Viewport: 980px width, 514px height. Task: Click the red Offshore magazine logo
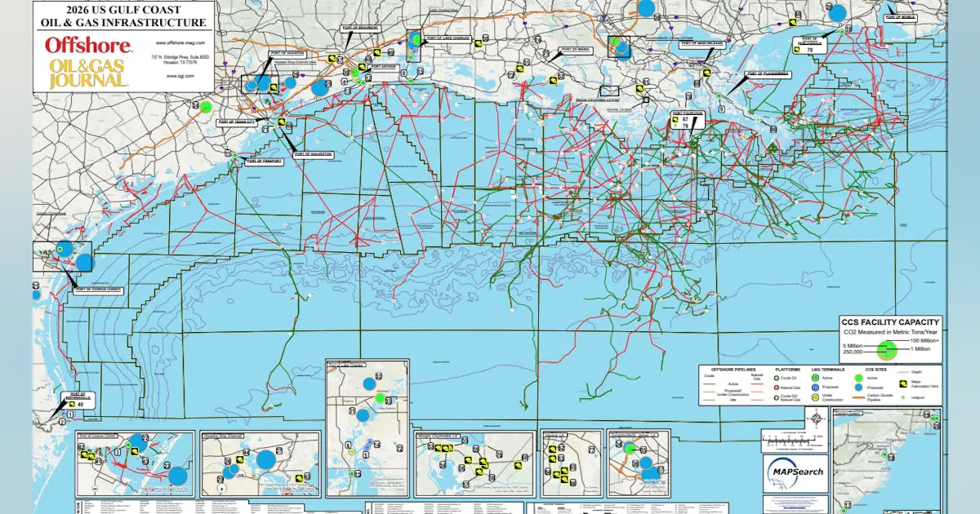click(x=88, y=46)
